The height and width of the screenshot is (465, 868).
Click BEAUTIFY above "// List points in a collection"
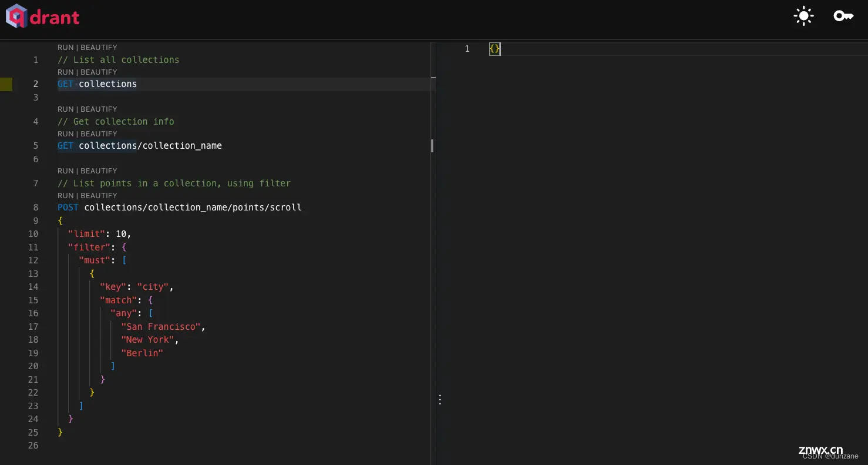pyautogui.click(x=99, y=171)
